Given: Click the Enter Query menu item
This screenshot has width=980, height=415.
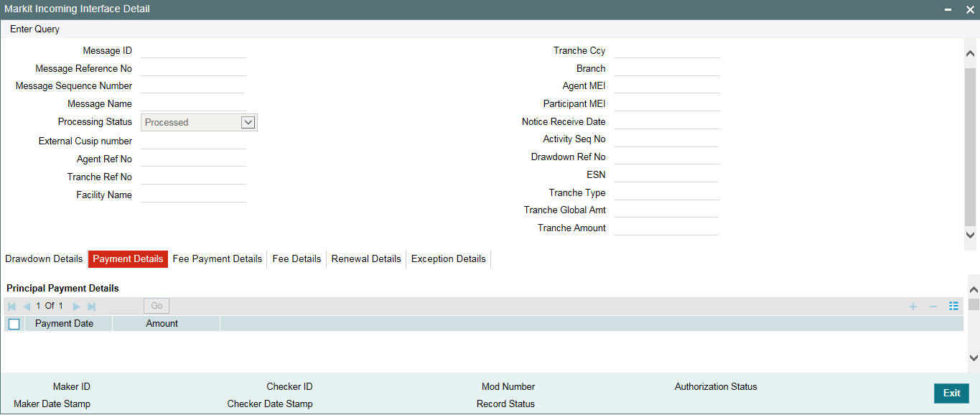Looking at the screenshot, I should pos(34,29).
